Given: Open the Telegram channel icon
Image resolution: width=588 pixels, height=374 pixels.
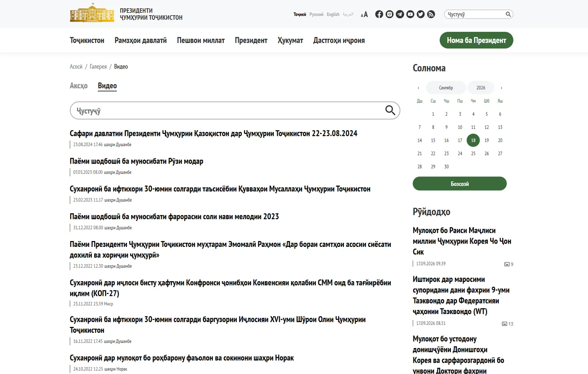Looking at the screenshot, I should pos(400,14).
